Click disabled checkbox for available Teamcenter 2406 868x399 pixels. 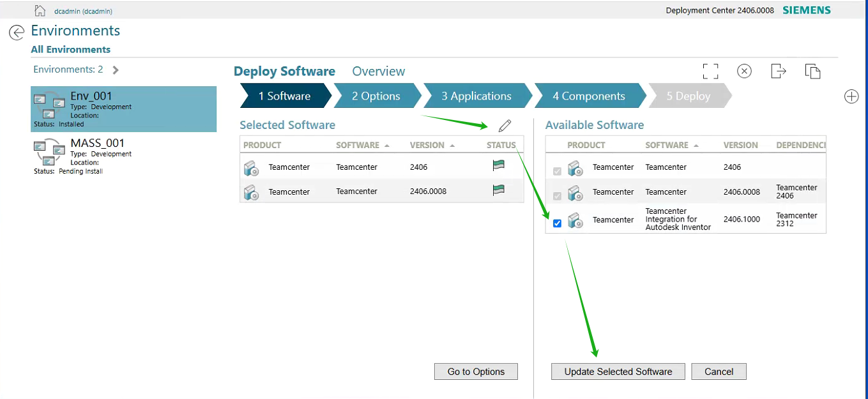pyautogui.click(x=557, y=171)
